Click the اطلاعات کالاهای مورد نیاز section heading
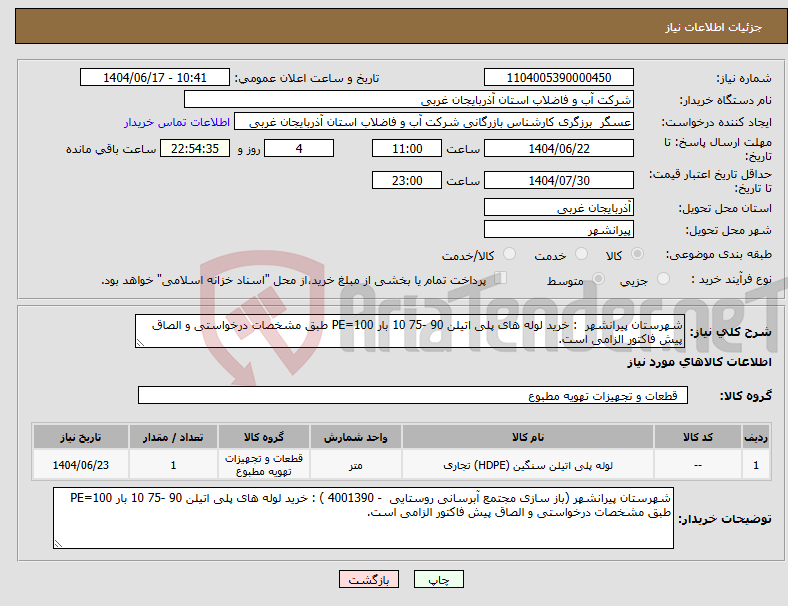788x606 pixels. tap(699, 362)
